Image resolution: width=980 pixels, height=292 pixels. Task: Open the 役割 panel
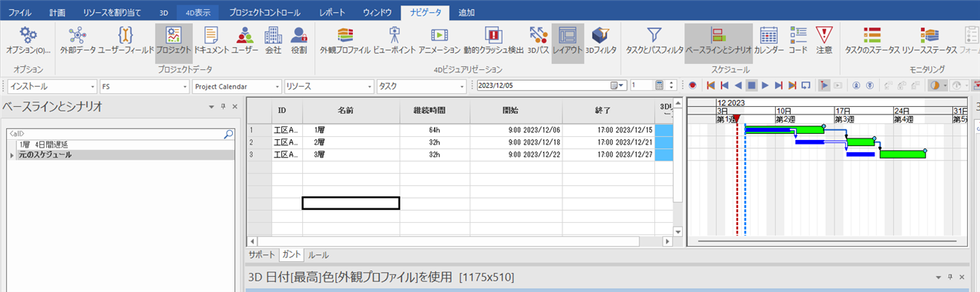[x=299, y=40]
